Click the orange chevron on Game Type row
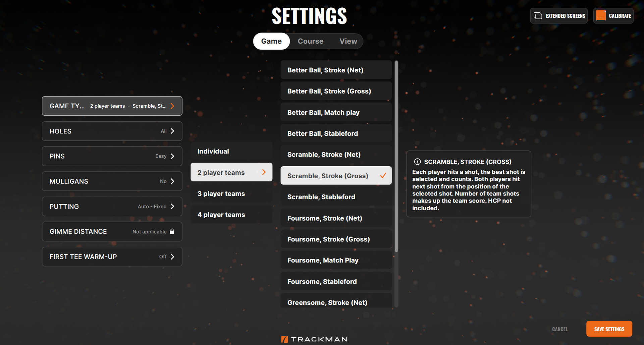This screenshot has width=644, height=345. coord(172,106)
